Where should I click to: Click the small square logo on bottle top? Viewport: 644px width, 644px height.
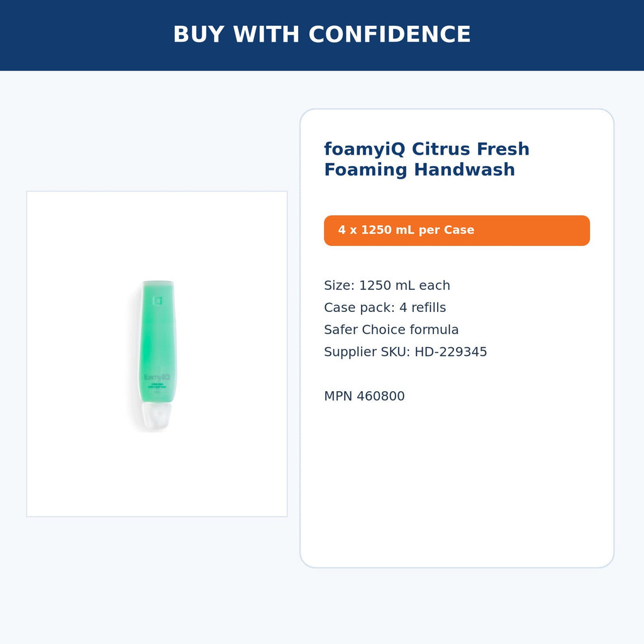158,301
